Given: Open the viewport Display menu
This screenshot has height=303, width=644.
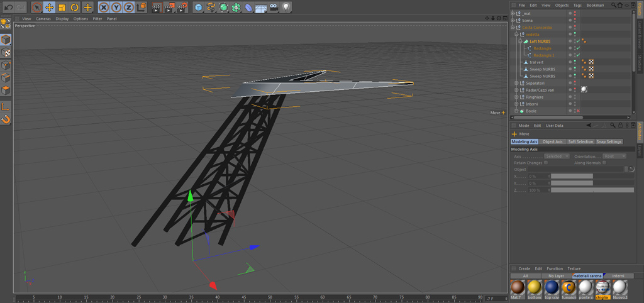Looking at the screenshot, I should click(62, 19).
